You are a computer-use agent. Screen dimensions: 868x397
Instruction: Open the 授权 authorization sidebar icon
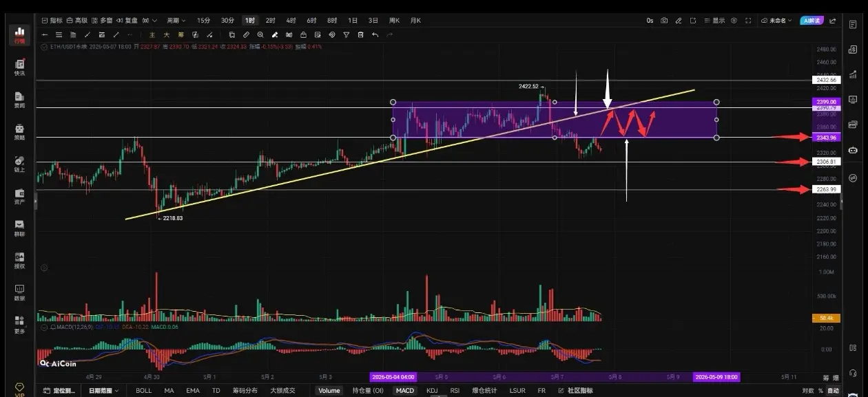(x=19, y=260)
